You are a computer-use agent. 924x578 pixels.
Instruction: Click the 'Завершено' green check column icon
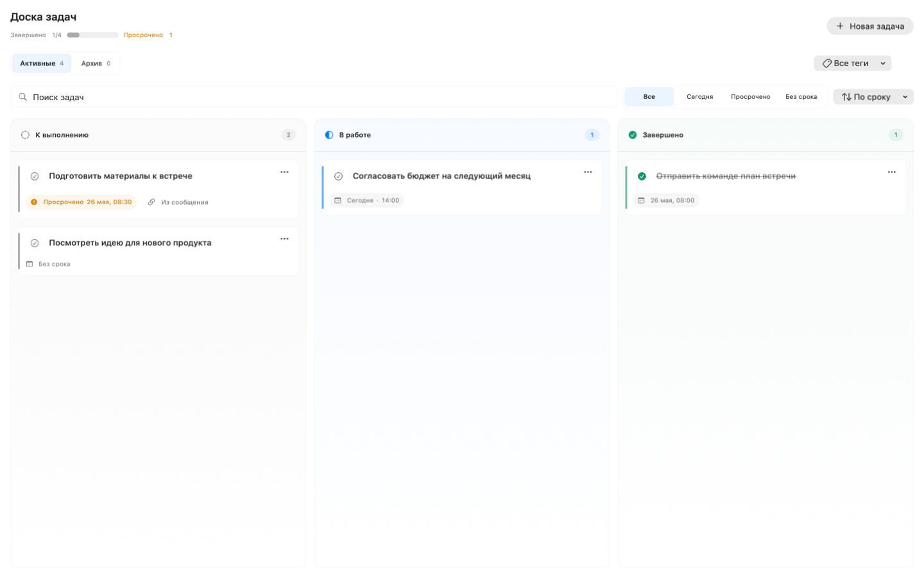point(633,135)
